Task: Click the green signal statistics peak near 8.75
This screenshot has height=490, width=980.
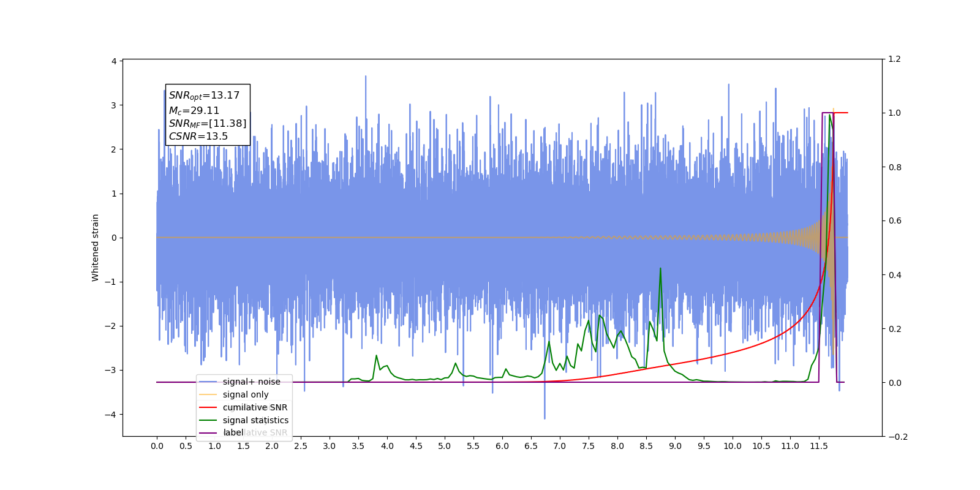Action: point(660,269)
